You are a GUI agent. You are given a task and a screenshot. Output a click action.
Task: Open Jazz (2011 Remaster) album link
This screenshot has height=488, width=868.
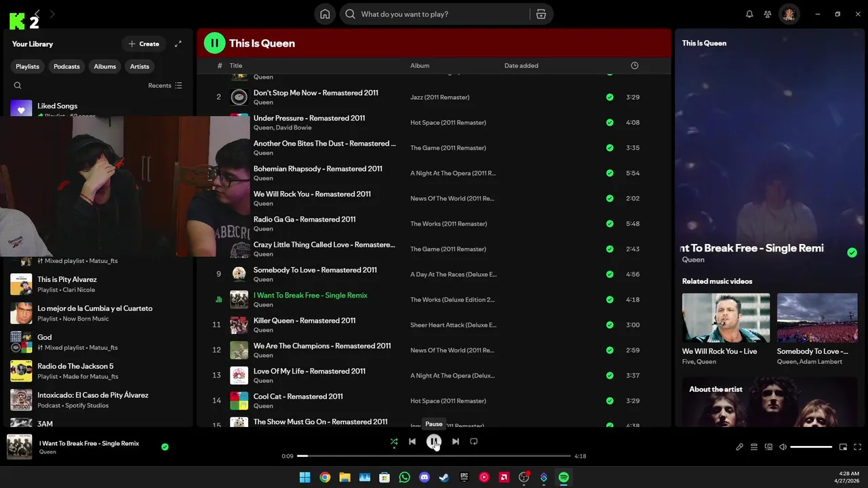click(439, 98)
